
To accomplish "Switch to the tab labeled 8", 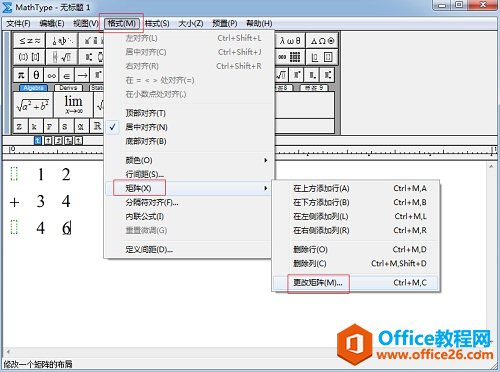I will [284, 88].
